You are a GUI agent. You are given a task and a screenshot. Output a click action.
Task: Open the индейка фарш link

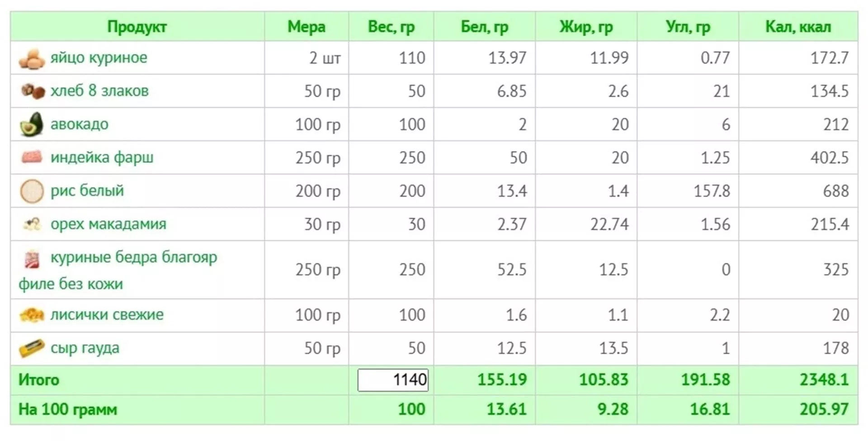tap(102, 157)
